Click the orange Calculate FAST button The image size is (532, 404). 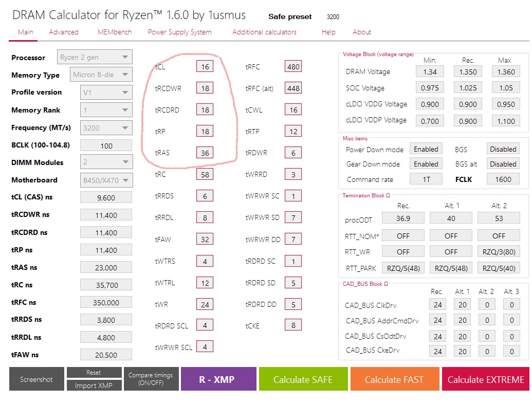(x=395, y=379)
